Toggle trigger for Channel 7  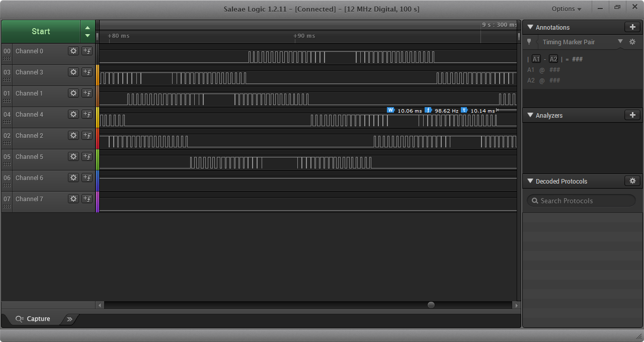click(87, 199)
